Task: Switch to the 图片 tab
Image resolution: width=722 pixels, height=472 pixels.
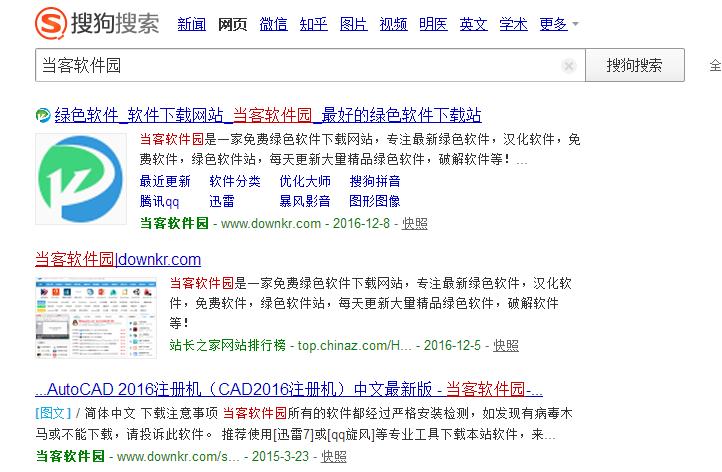Action: coord(354,24)
